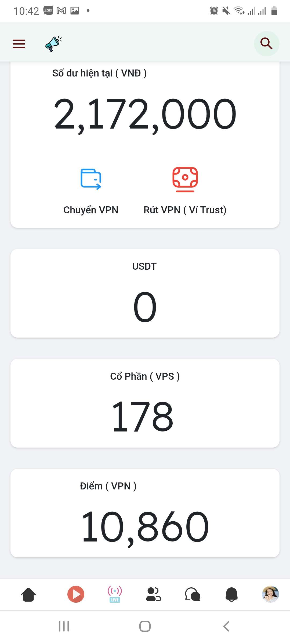The image size is (290, 644).
Task: Open the LIVE broadcast tab
Action: 115,594
